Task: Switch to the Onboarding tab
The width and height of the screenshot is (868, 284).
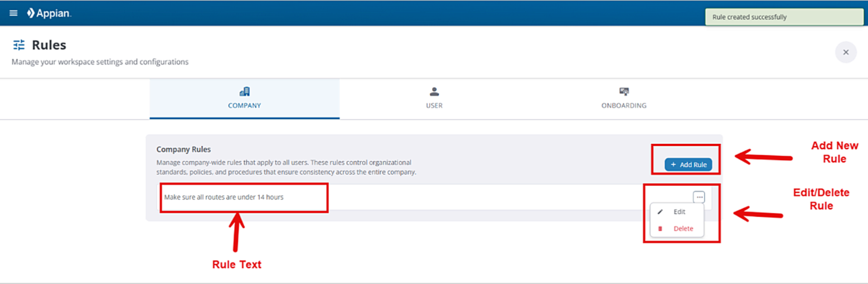Action: pyautogui.click(x=624, y=99)
